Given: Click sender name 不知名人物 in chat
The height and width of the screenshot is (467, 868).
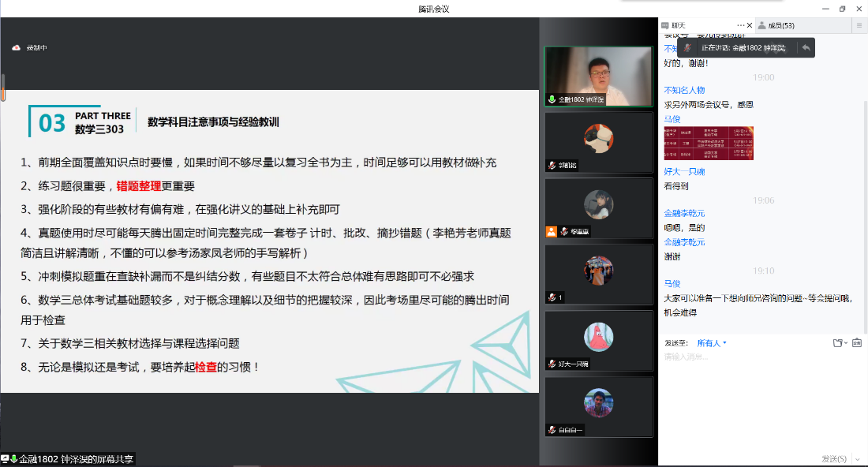Looking at the screenshot, I should click(x=684, y=90).
